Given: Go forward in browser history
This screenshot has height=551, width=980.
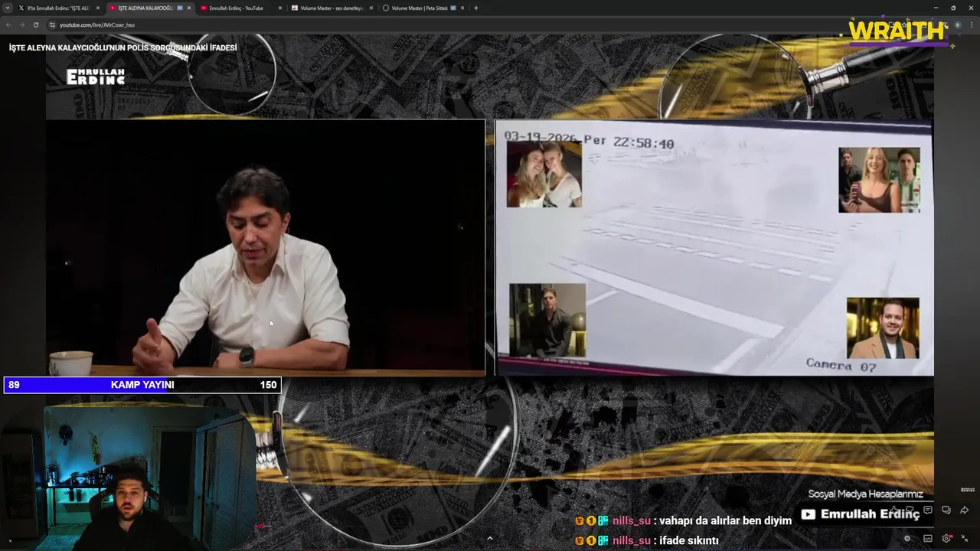Looking at the screenshot, I should click(22, 24).
